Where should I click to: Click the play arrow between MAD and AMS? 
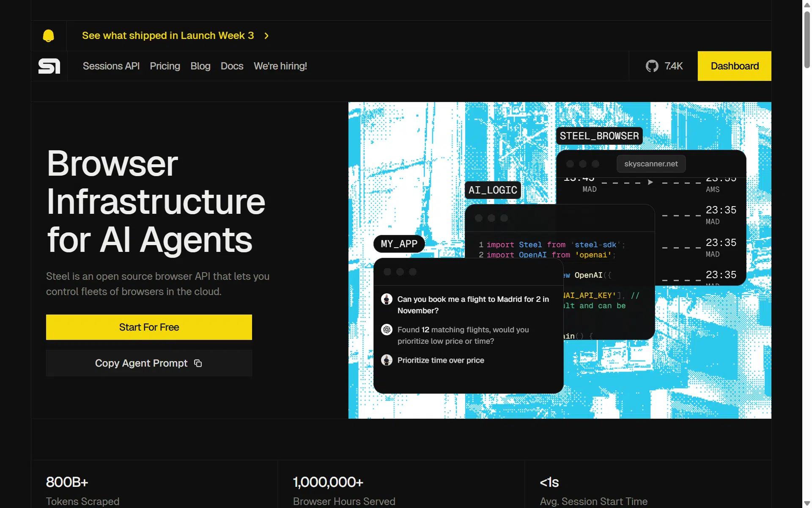tap(650, 182)
